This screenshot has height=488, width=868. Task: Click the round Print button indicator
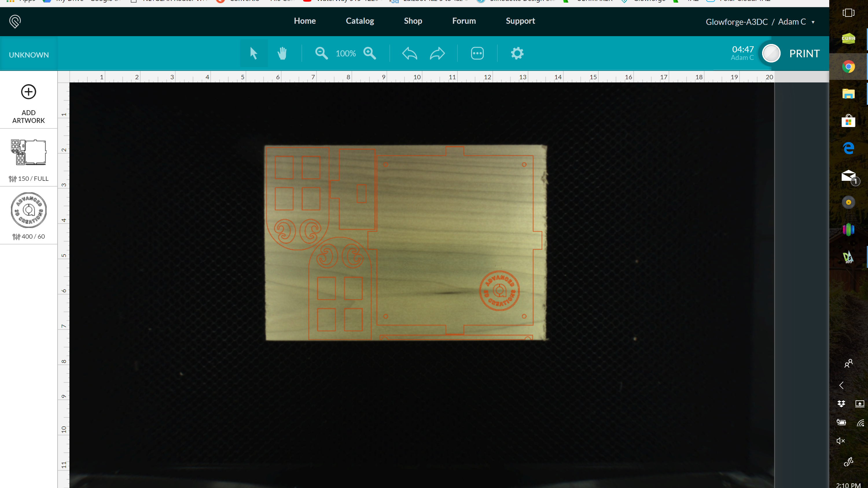coord(771,53)
